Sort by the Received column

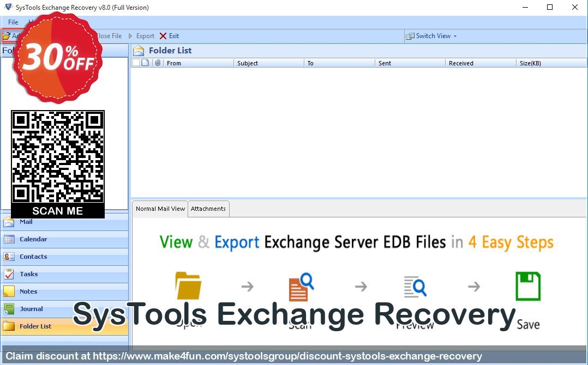pyautogui.click(x=481, y=63)
